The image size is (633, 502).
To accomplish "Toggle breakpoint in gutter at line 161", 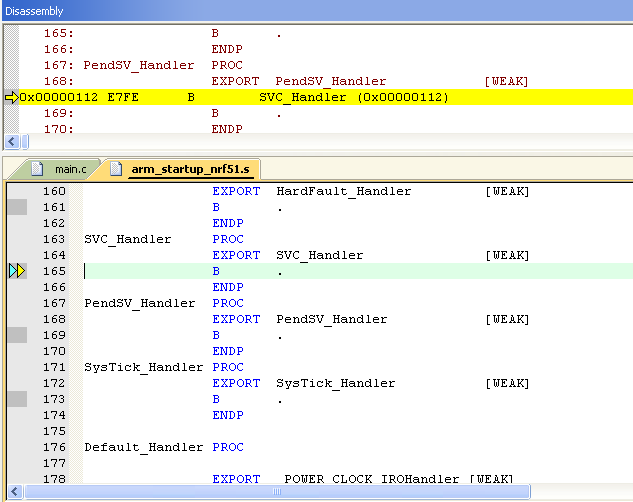I will click(x=17, y=207).
